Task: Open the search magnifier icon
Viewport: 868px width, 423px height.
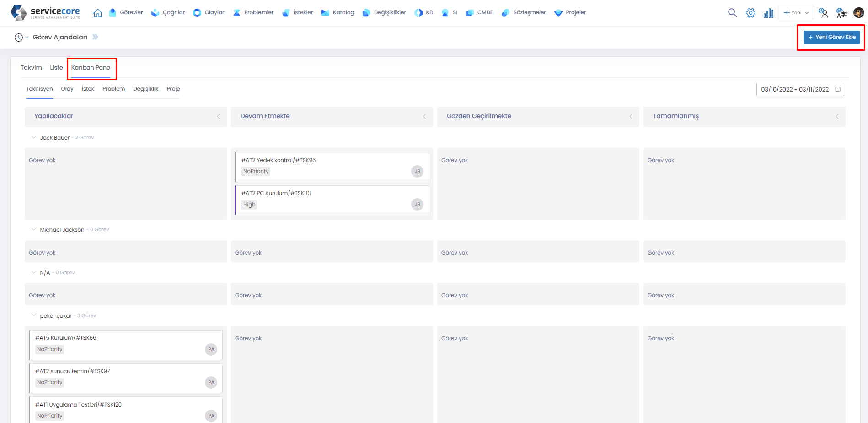Action: coord(733,13)
